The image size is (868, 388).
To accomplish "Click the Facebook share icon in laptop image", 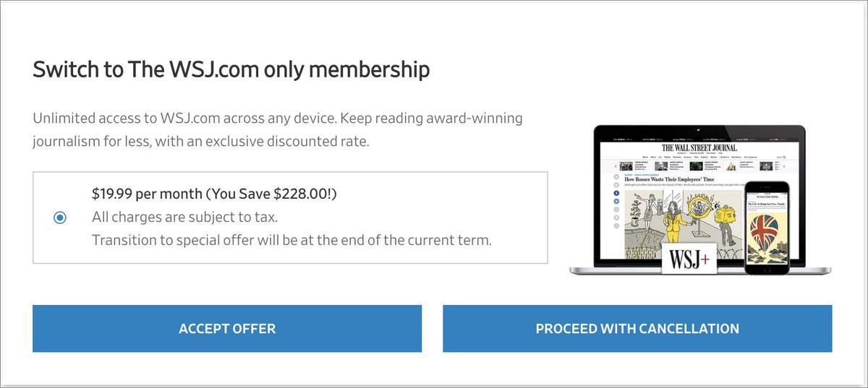I will 616,193.
